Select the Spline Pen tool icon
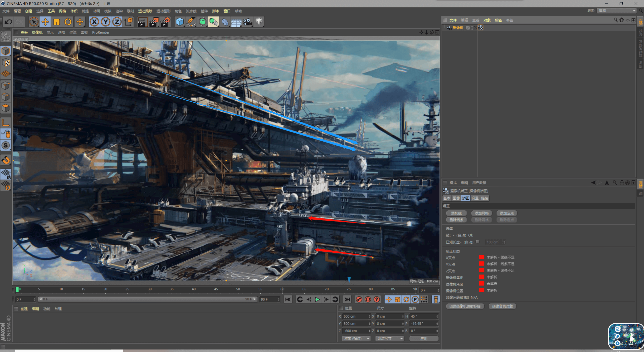644x352 pixels. pos(191,22)
